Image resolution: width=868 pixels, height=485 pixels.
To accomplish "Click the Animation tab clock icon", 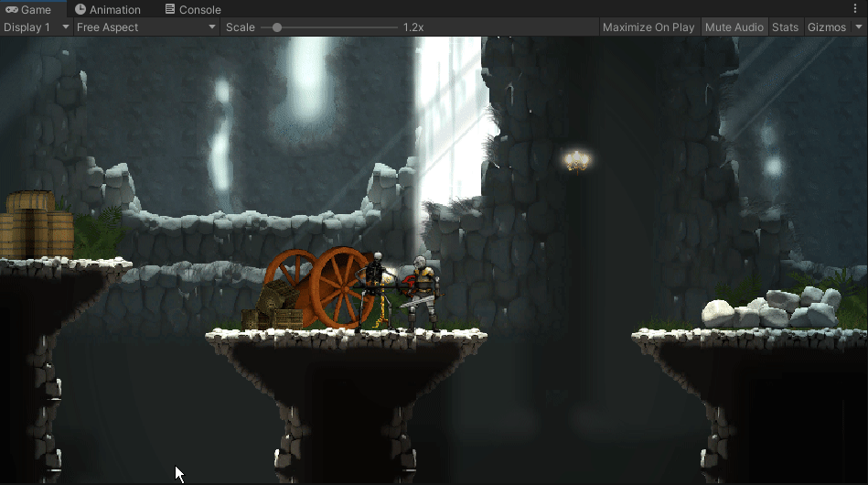I will (80, 9).
